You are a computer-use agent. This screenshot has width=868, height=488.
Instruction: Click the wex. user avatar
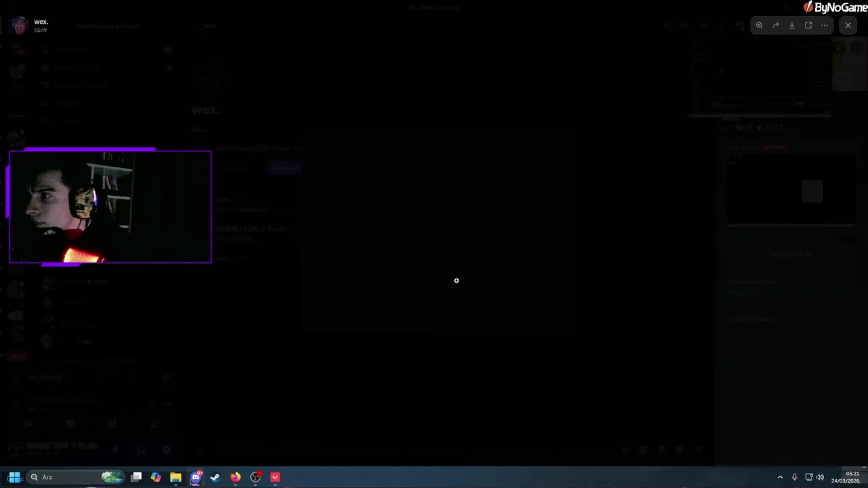(20, 25)
